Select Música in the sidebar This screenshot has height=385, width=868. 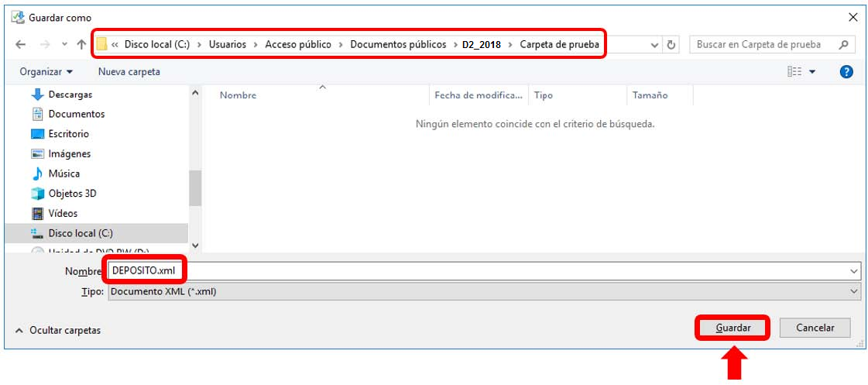coord(63,174)
